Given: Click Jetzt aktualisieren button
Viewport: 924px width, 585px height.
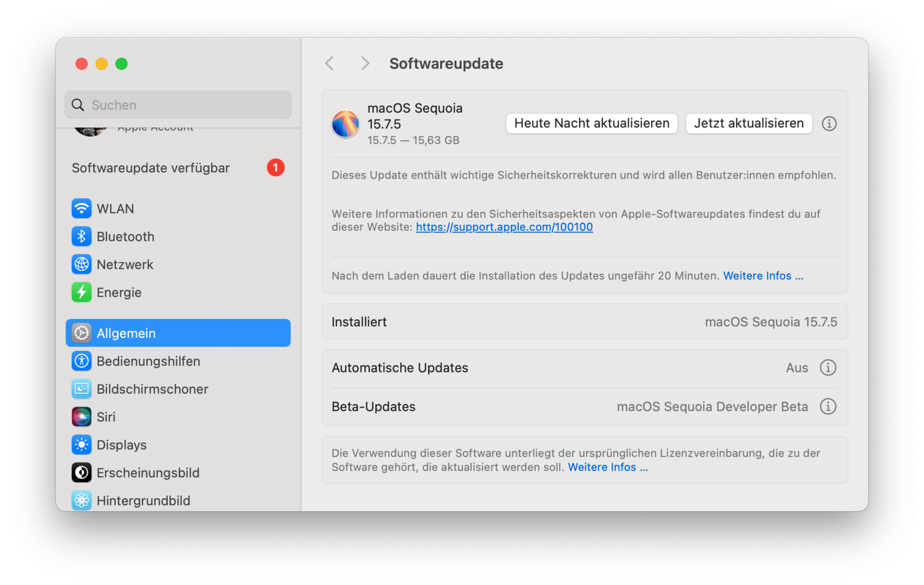Looking at the screenshot, I should point(749,123).
